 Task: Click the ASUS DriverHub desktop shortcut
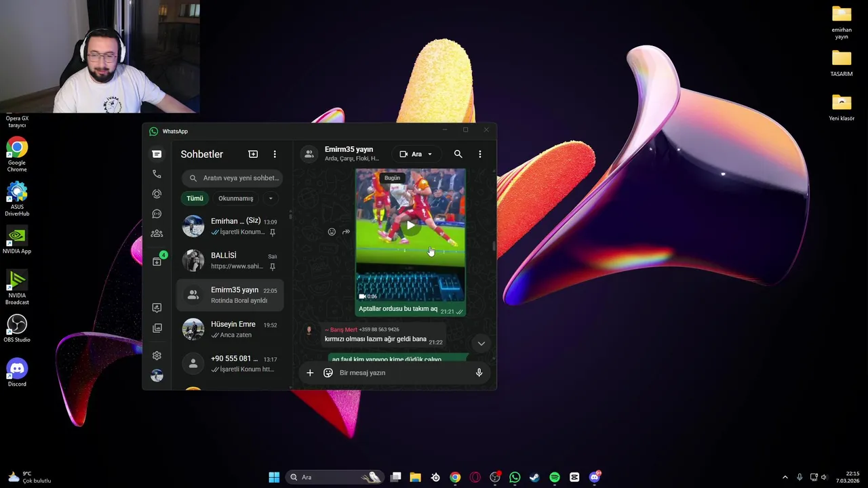coord(17,199)
